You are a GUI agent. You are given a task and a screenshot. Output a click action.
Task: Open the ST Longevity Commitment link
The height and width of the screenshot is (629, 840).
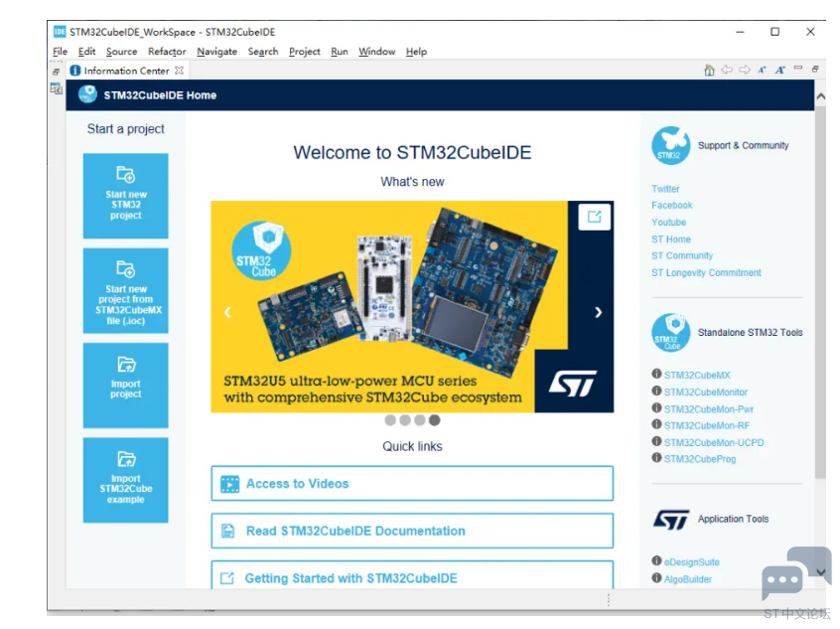(x=706, y=272)
